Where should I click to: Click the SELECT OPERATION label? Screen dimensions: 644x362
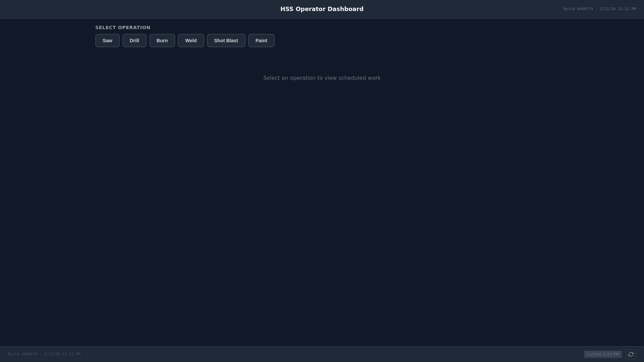pyautogui.click(x=123, y=27)
